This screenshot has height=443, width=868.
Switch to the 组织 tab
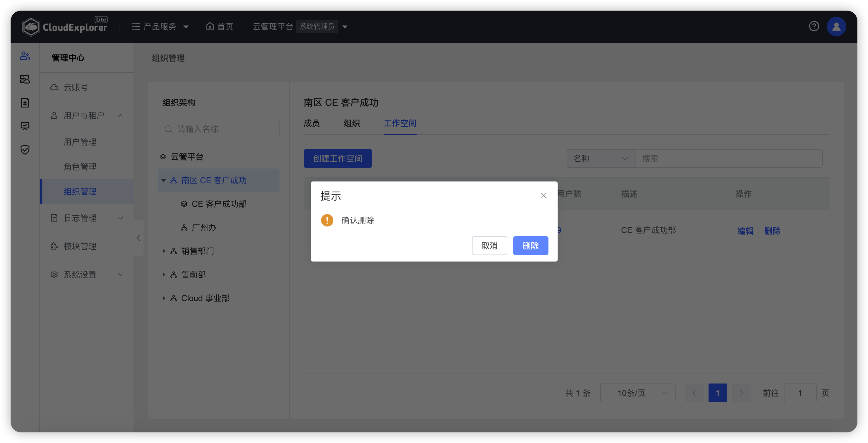[352, 123]
